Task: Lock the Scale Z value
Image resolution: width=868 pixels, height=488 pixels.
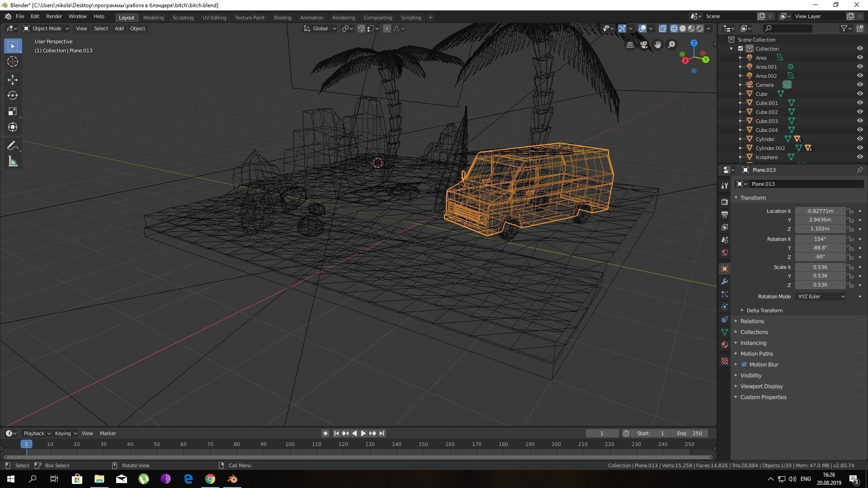Action: coord(850,285)
